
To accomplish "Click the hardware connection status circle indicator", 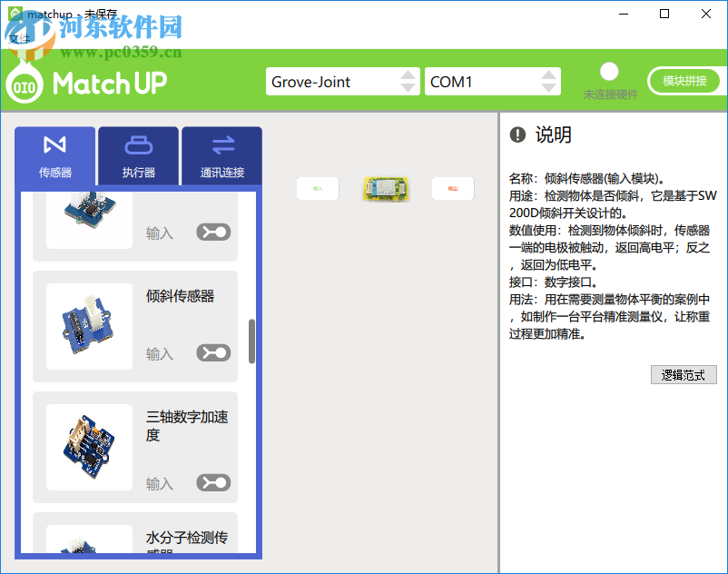I will point(609,70).
